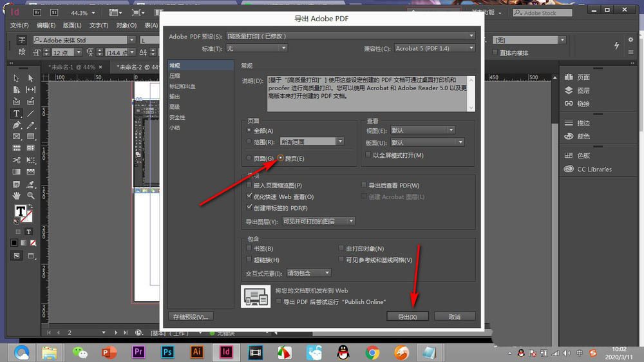Open WeChat from the taskbar

(80, 352)
